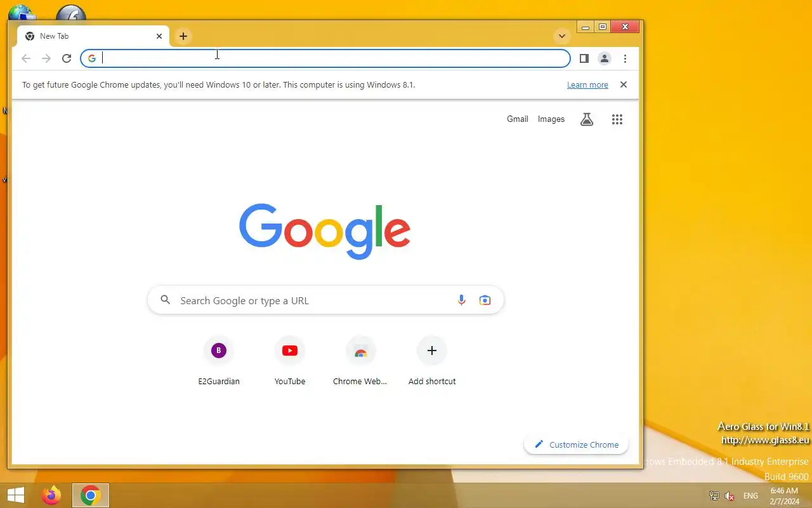Start voice search with microphone icon
The width and height of the screenshot is (812, 508).
point(462,300)
